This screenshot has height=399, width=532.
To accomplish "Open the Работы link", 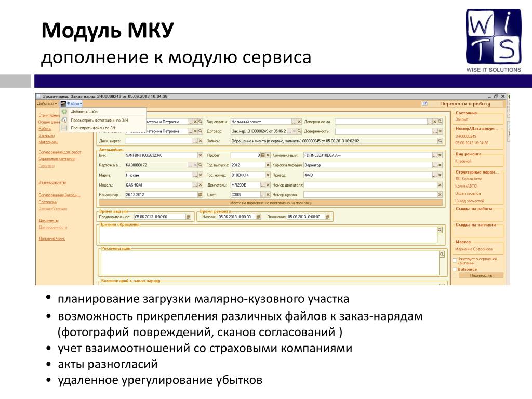I will click(x=45, y=129).
